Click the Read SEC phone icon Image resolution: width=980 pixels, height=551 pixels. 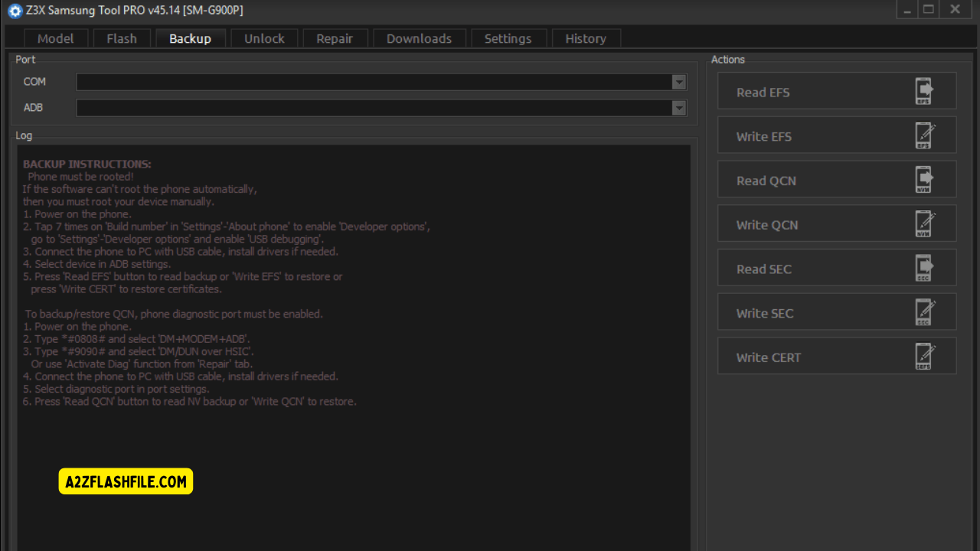pyautogui.click(x=924, y=268)
